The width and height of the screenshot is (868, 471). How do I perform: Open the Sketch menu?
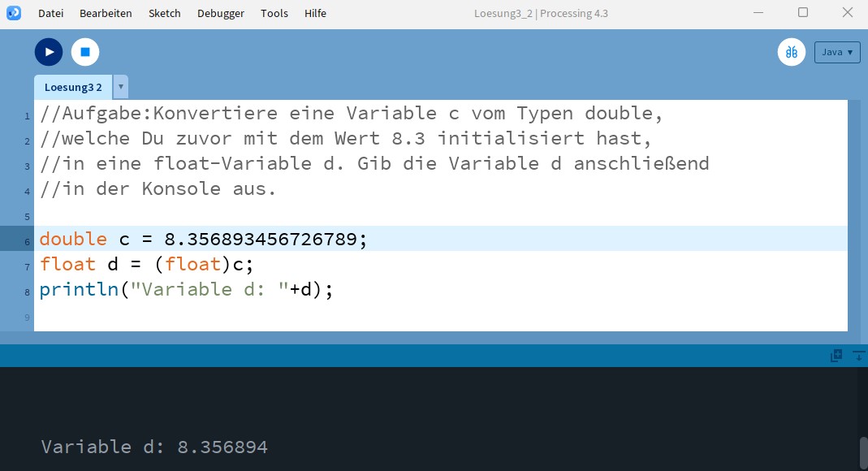tap(165, 13)
